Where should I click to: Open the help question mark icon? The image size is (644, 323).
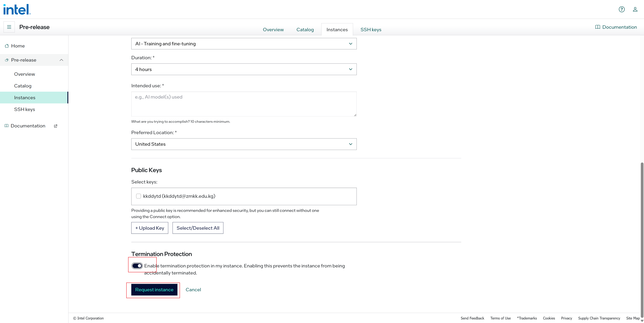pos(622,10)
